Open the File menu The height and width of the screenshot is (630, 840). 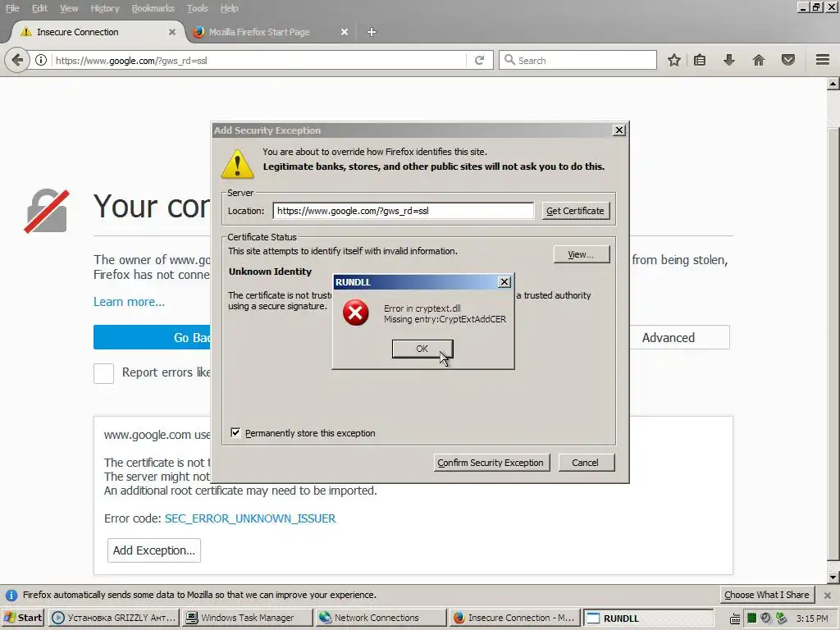pos(12,8)
